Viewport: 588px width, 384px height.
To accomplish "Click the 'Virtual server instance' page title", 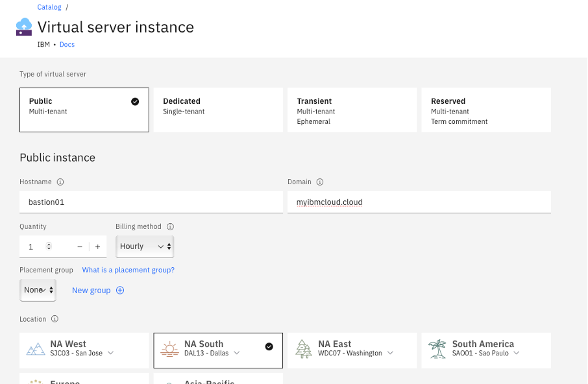I will pos(116,27).
